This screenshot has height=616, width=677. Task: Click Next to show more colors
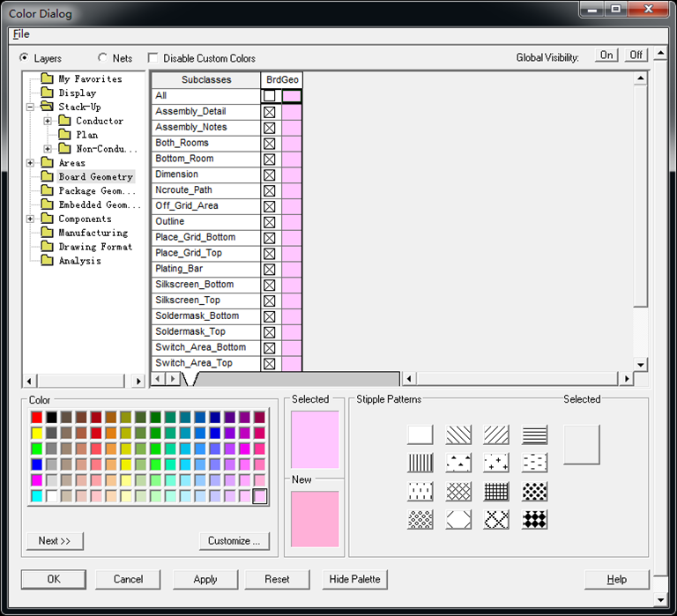click(55, 541)
